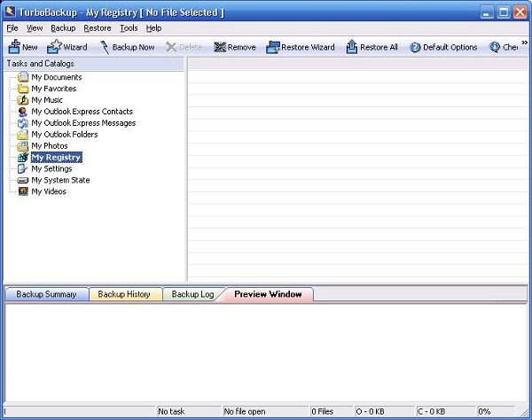Click TurboBackup app icon in title bar

[x=10, y=12]
